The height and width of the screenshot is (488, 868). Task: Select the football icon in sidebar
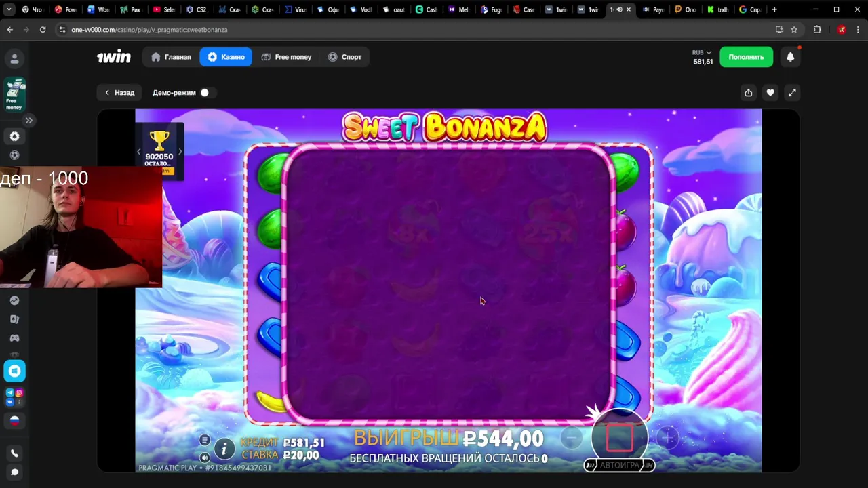14,155
